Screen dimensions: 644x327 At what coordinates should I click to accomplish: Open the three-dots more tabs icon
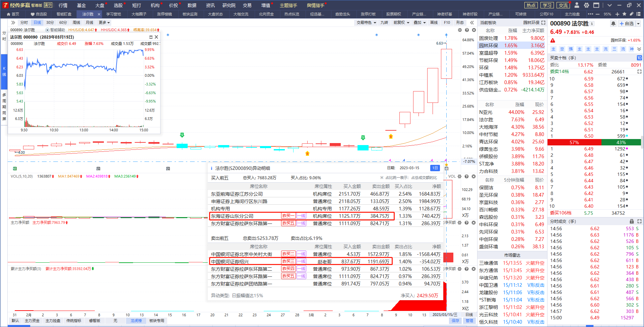[x=590, y=14]
